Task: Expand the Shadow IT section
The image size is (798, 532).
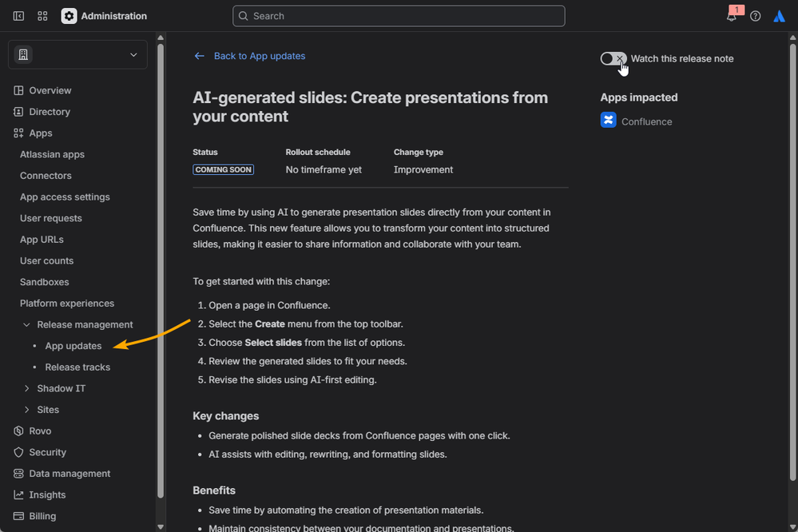Action: point(26,388)
